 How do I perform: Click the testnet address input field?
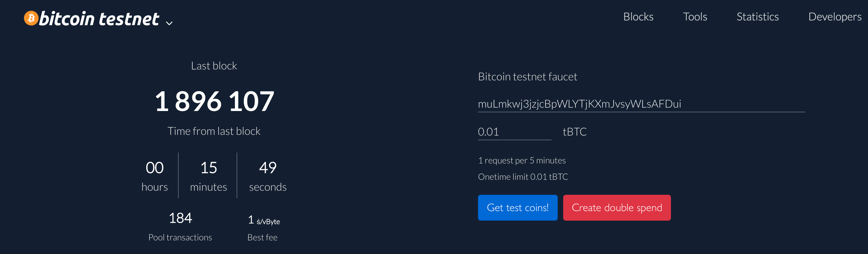pos(641,104)
